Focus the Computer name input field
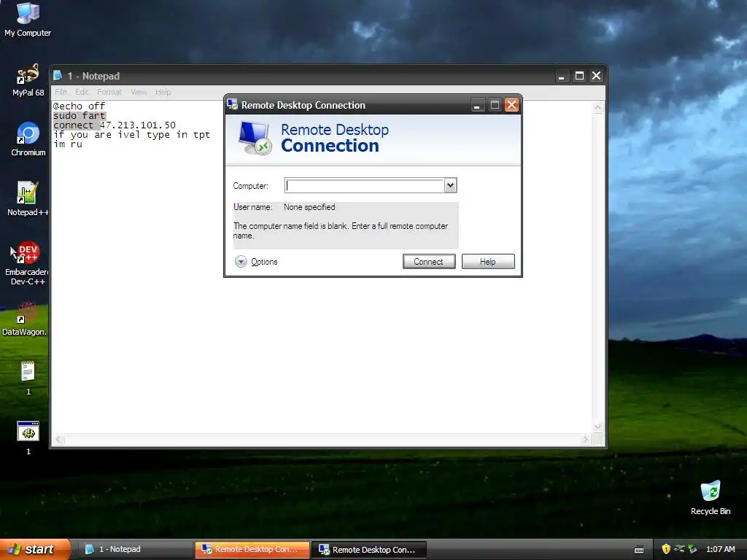This screenshot has height=560, width=747. (365, 185)
